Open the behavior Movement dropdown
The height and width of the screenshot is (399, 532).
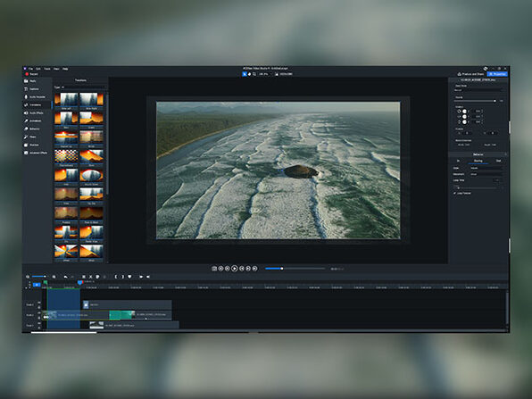click(x=486, y=174)
